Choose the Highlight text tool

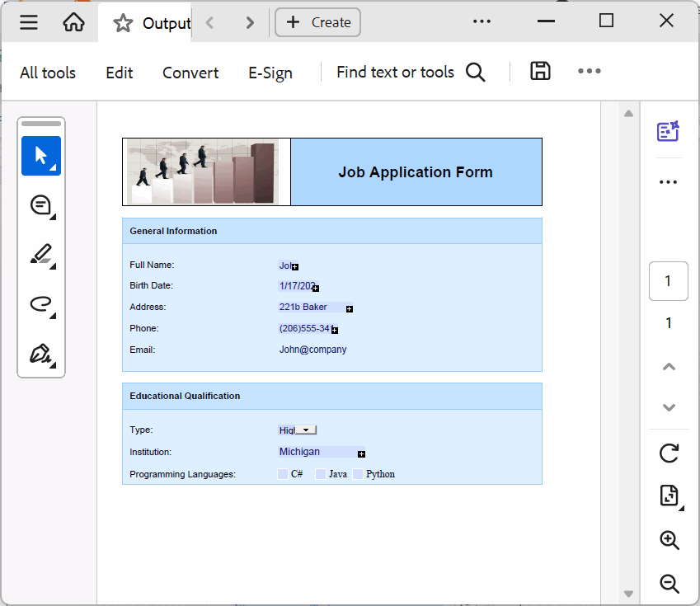[x=41, y=255]
